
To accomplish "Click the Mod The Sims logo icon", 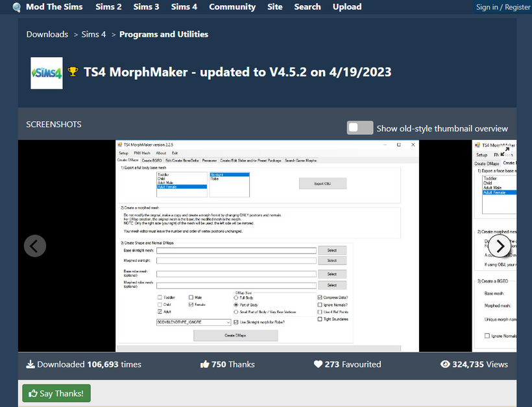I will (17, 7).
